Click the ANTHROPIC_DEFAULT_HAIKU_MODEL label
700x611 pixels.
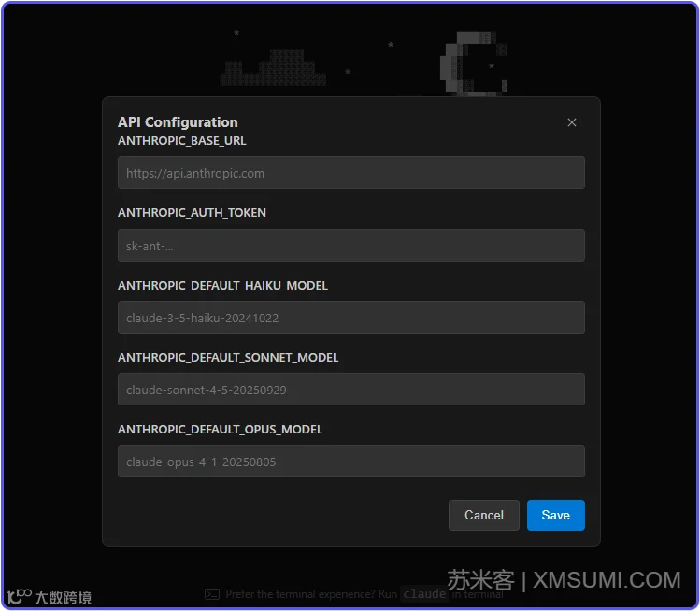(222, 286)
